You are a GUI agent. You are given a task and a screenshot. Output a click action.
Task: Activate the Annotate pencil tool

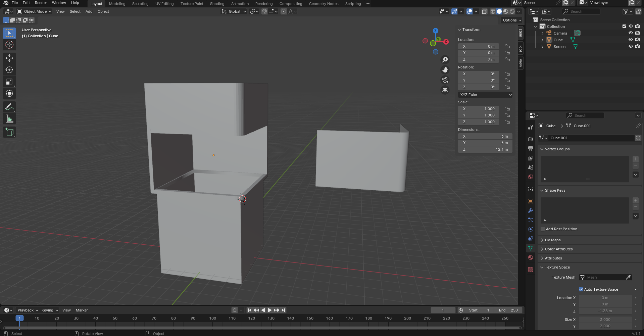tap(9, 107)
